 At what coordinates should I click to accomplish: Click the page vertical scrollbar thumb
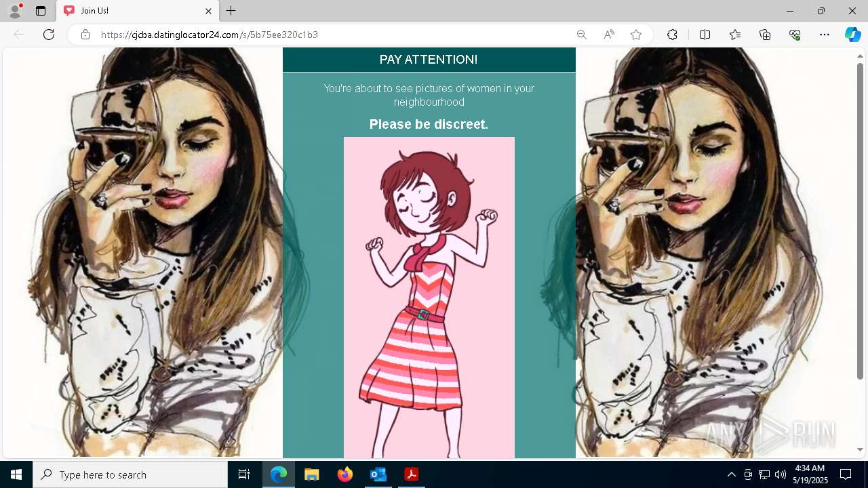[x=860, y=221]
